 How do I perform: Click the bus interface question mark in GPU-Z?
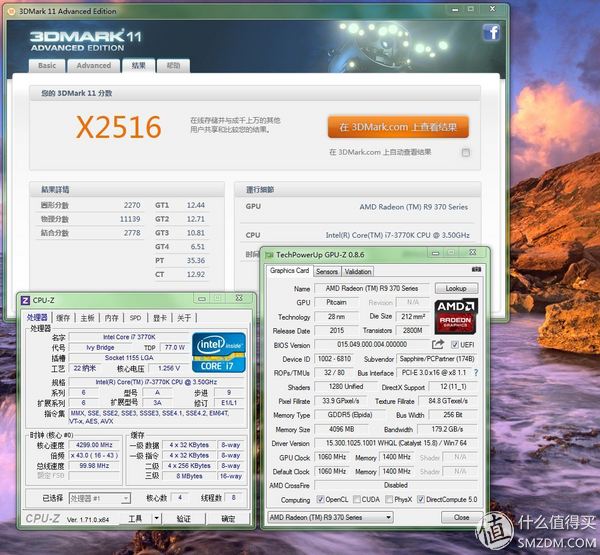point(476,372)
